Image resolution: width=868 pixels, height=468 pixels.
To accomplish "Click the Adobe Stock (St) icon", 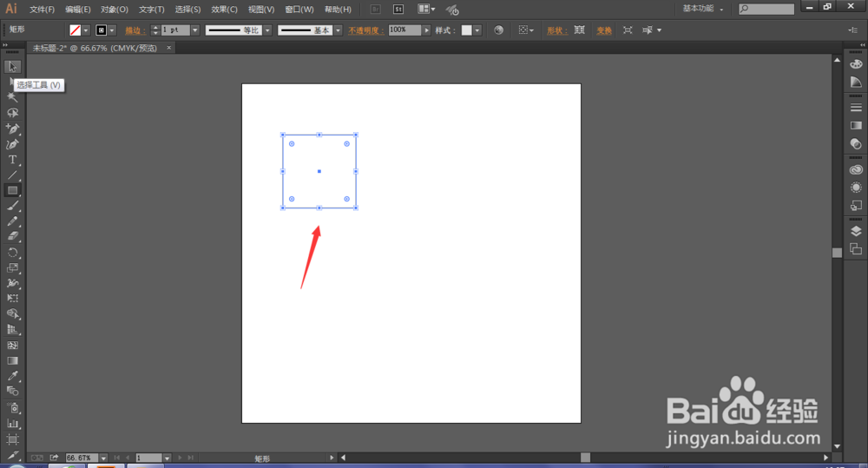I will point(398,9).
